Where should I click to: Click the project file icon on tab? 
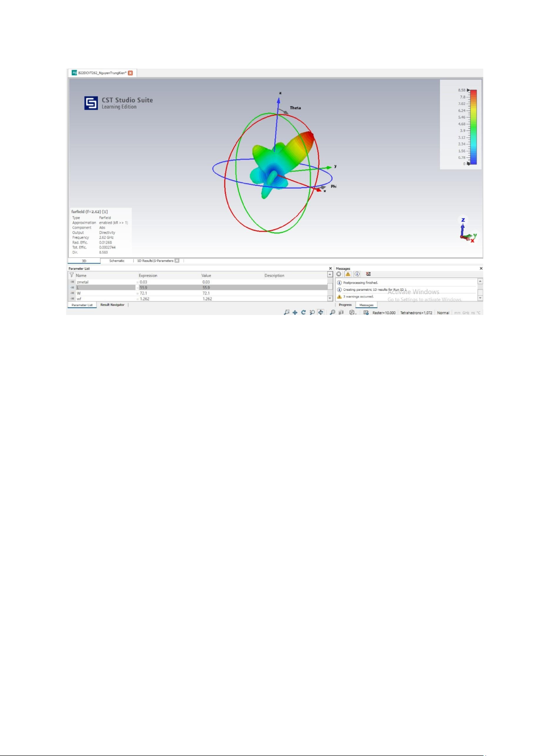(75, 73)
